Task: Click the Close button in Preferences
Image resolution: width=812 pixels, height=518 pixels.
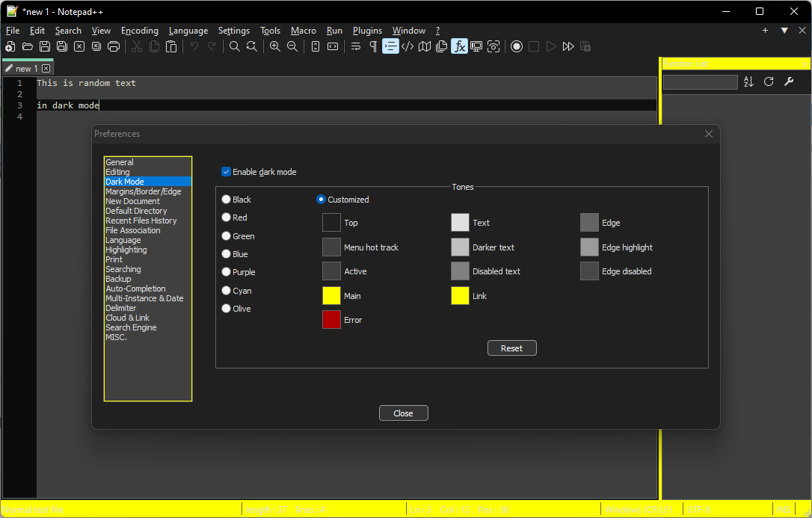Action: (404, 413)
